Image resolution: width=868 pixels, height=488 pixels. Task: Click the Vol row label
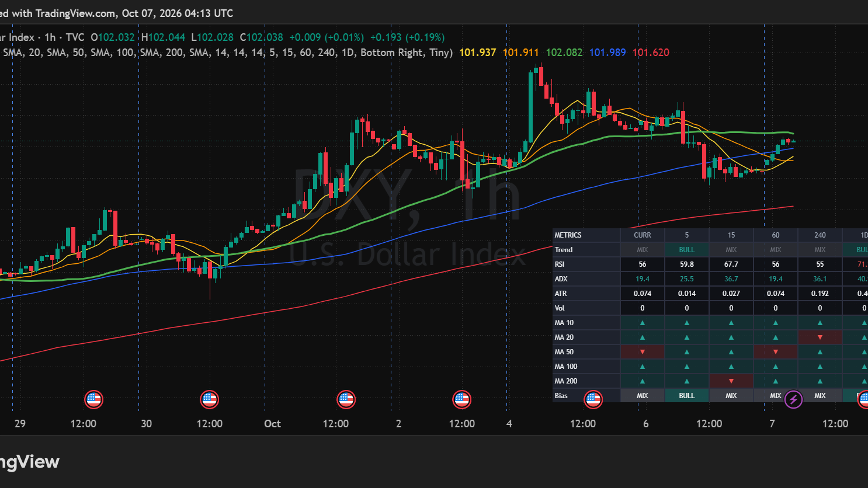[x=560, y=308]
